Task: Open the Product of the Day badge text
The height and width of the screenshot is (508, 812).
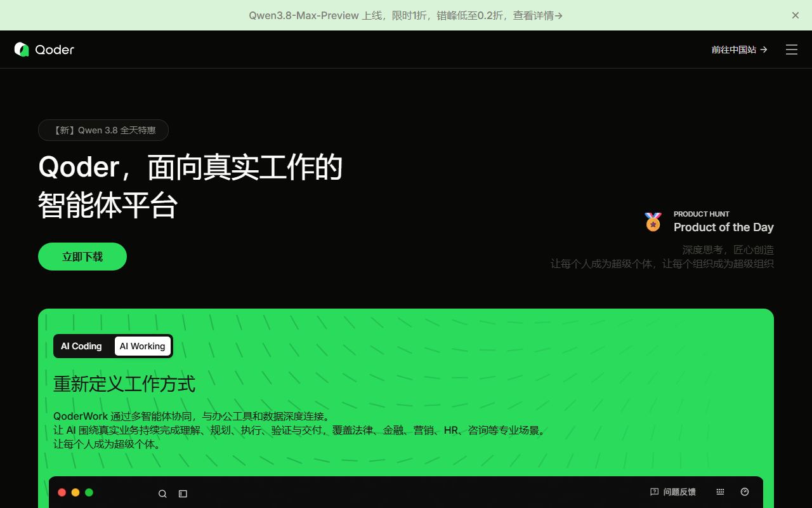Action: pos(724,227)
